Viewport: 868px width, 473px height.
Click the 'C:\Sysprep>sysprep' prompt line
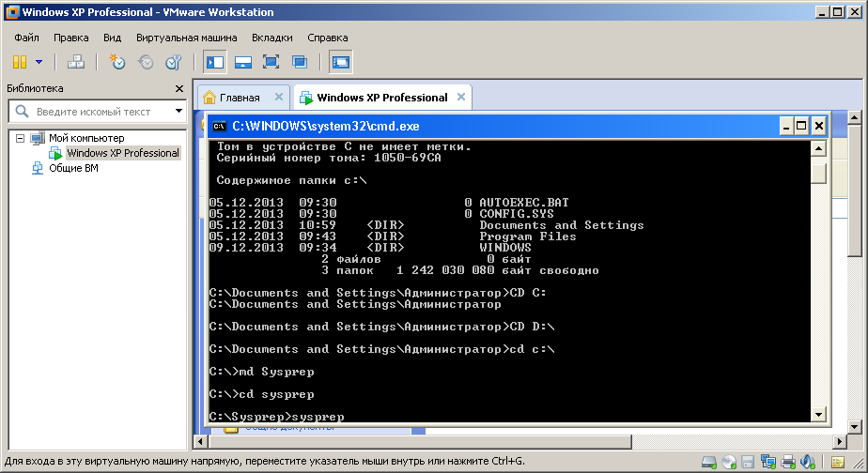click(276, 417)
